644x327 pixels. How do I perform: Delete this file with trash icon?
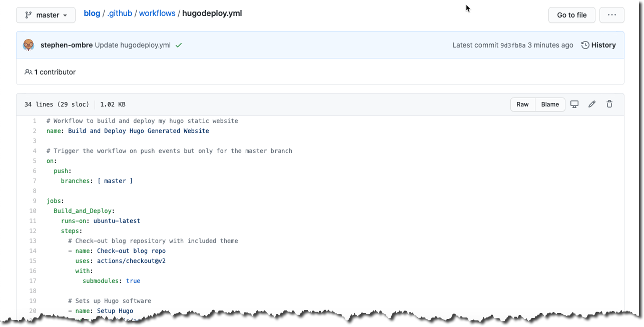(609, 104)
